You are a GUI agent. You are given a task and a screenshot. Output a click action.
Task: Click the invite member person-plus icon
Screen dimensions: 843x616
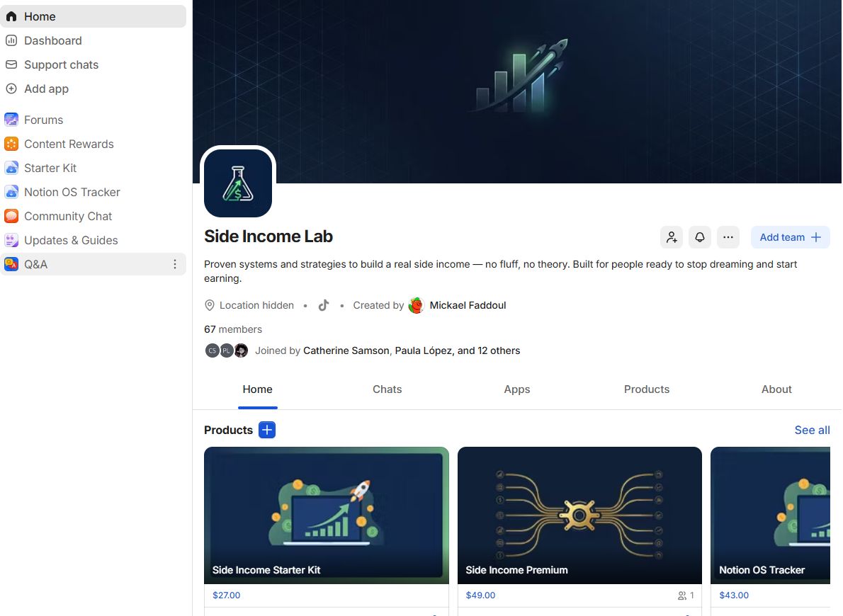click(x=672, y=237)
